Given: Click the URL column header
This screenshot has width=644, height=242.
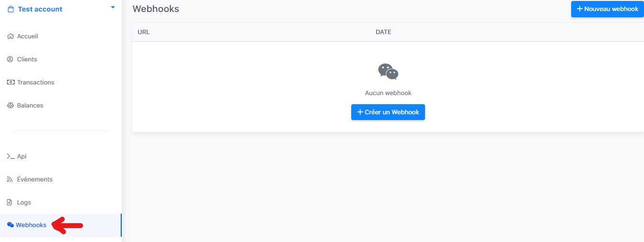Looking at the screenshot, I should [144, 32].
